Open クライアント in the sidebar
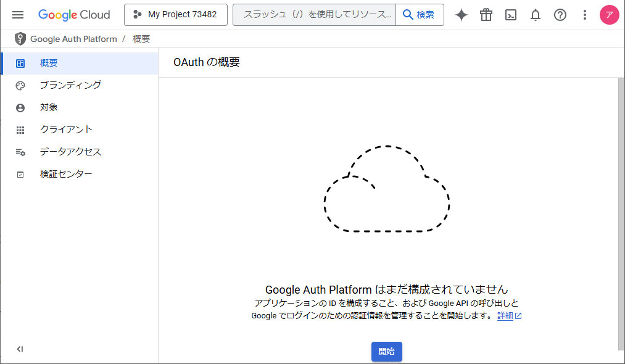This screenshot has width=625, height=364. 80,130
